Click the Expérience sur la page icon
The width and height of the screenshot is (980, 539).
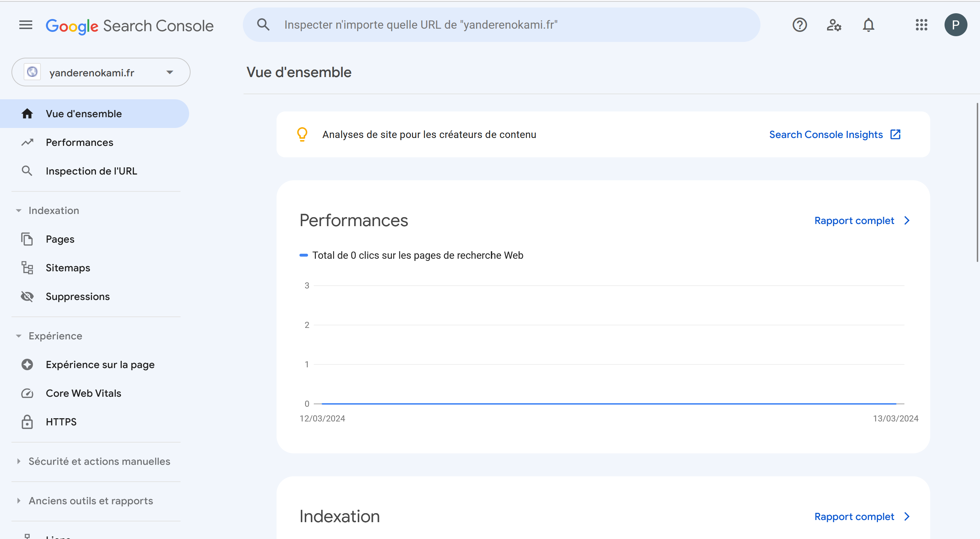[x=27, y=364]
